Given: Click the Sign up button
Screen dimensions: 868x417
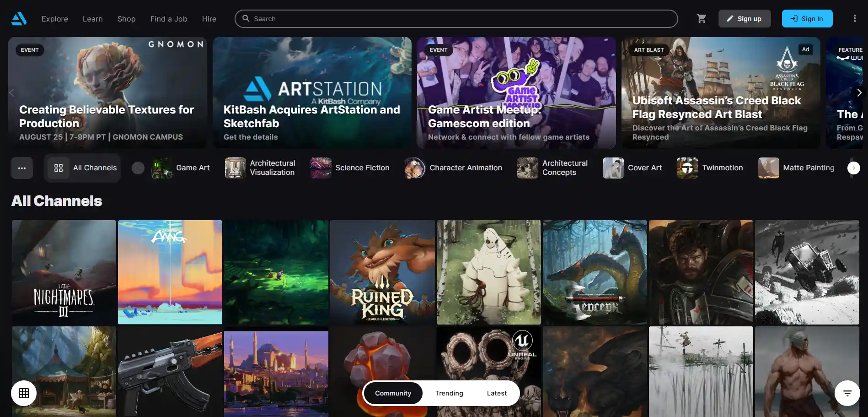Looking at the screenshot, I should (745, 19).
